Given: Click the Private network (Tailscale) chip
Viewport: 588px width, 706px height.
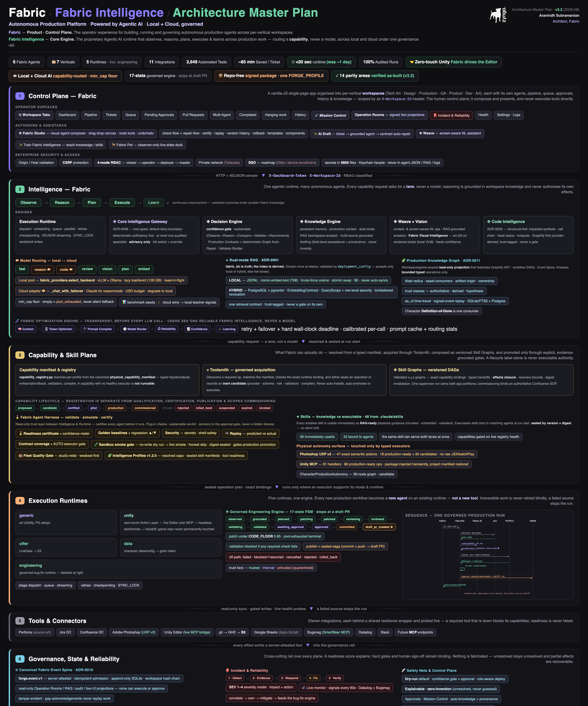Looking at the screenshot, I should click(x=219, y=163).
